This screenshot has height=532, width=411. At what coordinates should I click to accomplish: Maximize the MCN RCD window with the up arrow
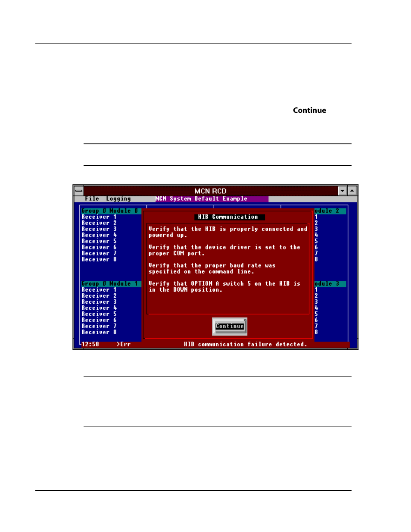click(352, 191)
